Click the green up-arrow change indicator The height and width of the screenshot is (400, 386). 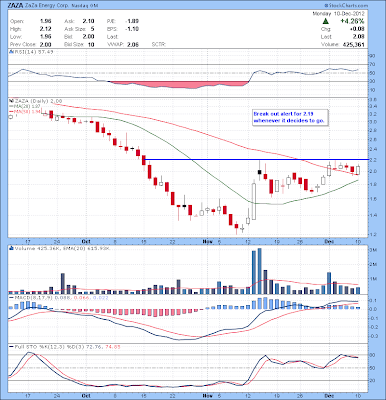[x=326, y=21]
